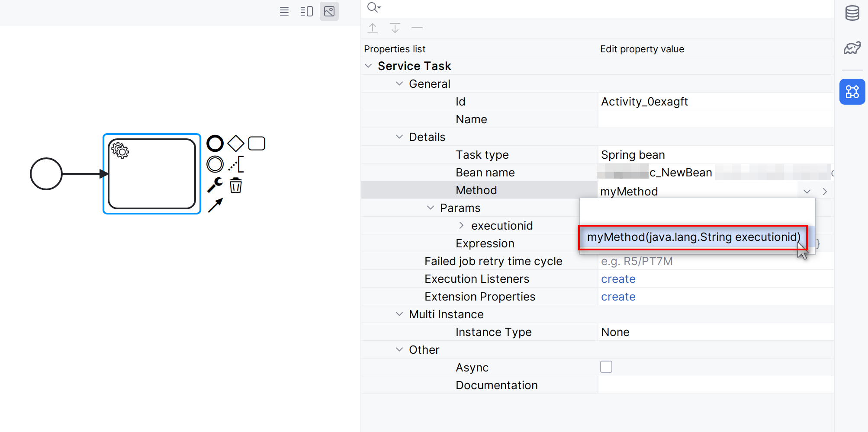Collapse the Params group
Image resolution: width=868 pixels, height=432 pixels.
click(431, 208)
